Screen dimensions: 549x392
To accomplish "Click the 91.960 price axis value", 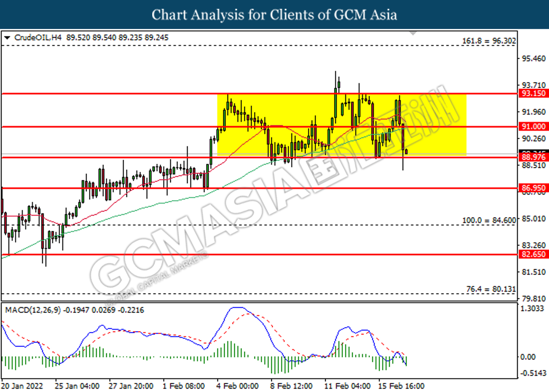I will (534, 112).
